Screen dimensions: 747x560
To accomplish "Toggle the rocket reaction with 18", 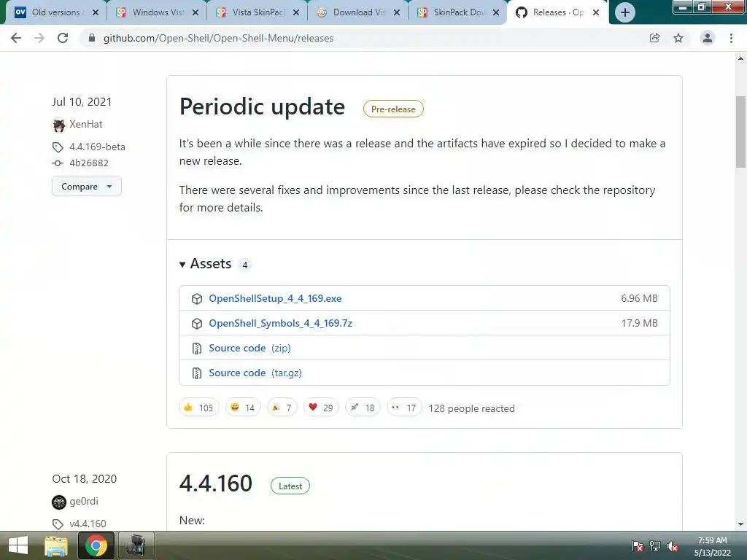I will pos(363,408).
